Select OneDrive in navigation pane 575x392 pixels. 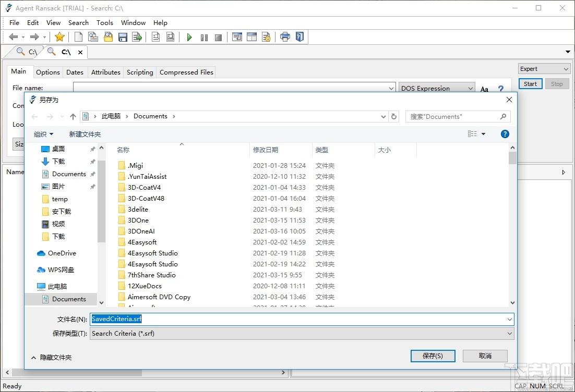(56, 253)
